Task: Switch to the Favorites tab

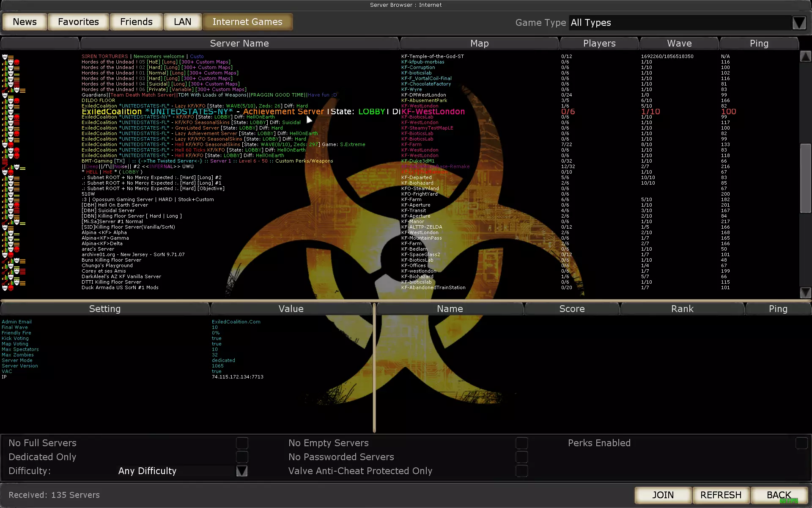Action: [78, 22]
